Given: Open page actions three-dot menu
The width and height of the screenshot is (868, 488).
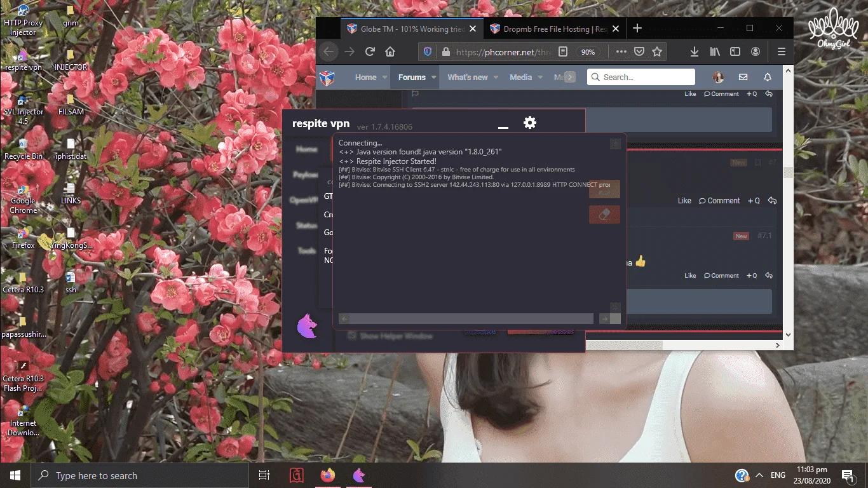Looking at the screenshot, I should 621,51.
